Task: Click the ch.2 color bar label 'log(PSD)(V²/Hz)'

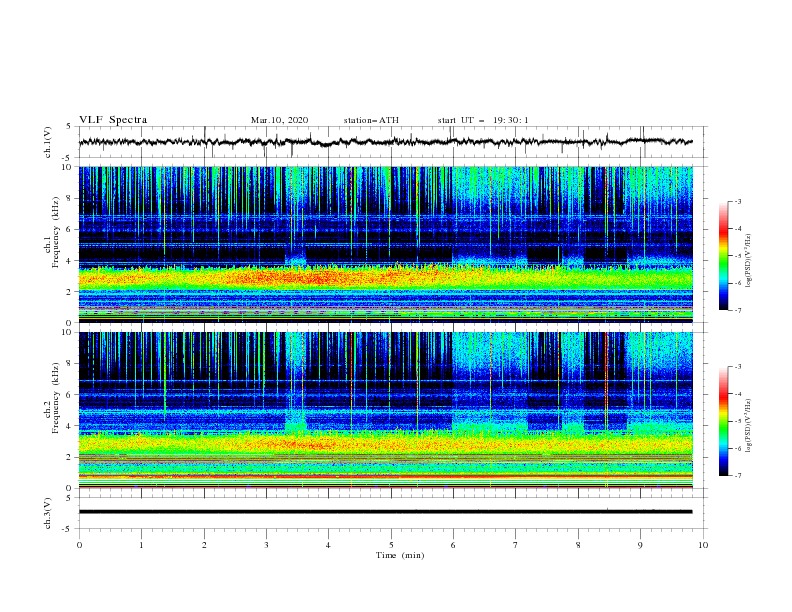Action: coord(749,426)
